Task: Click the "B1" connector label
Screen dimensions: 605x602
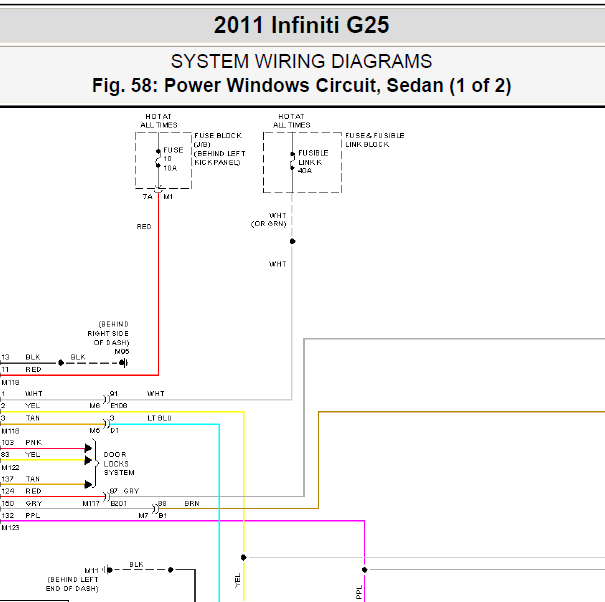Action: (x=162, y=516)
